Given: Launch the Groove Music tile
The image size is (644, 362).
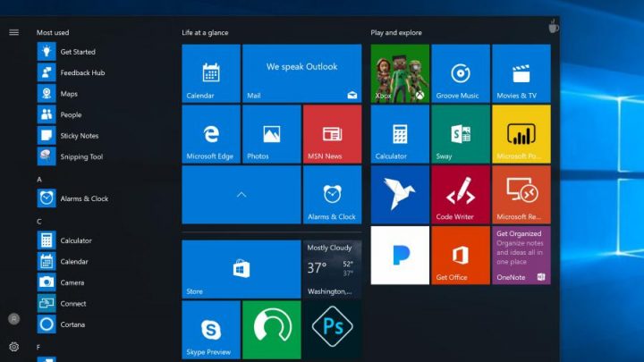Looking at the screenshot, I should 461,73.
